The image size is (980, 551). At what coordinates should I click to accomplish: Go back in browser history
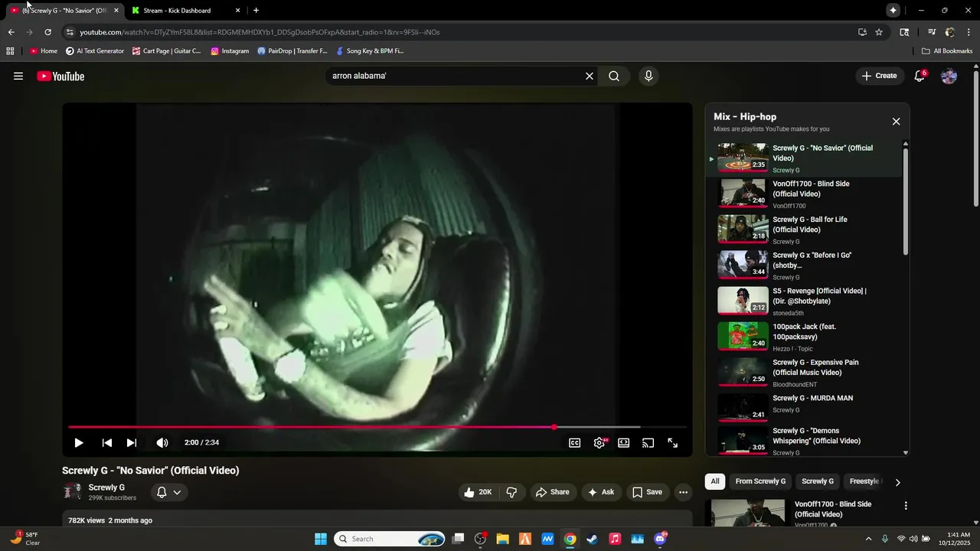click(x=11, y=32)
